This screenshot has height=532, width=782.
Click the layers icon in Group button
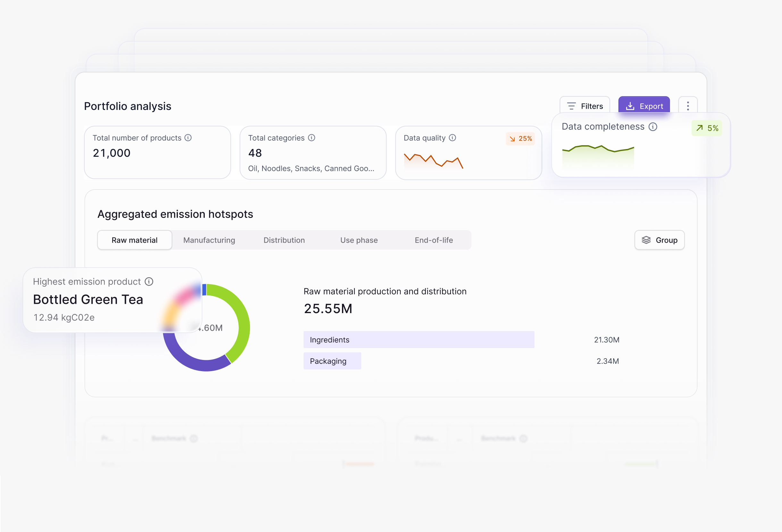(x=646, y=240)
